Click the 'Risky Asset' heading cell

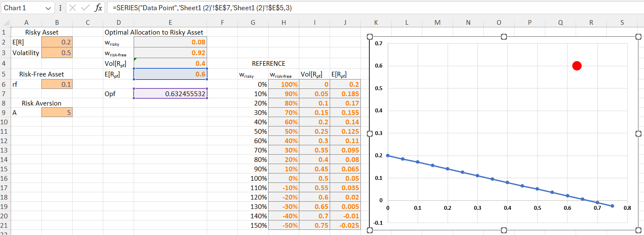point(41,32)
